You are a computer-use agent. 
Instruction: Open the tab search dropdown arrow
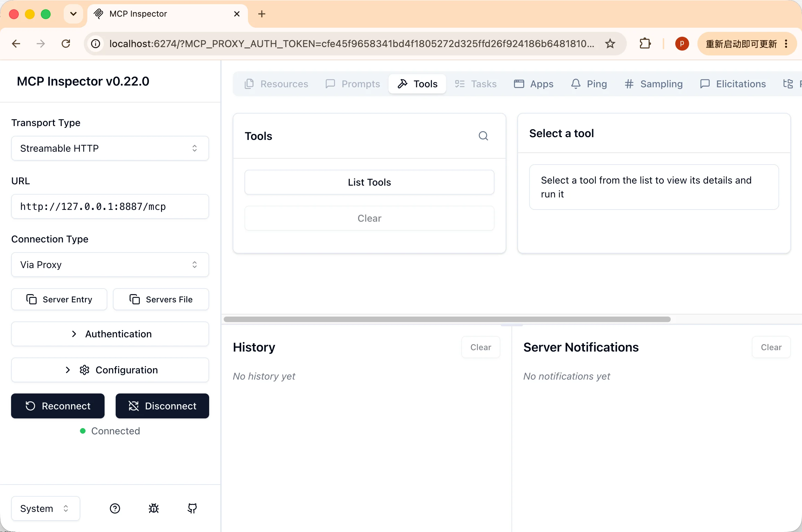point(73,14)
